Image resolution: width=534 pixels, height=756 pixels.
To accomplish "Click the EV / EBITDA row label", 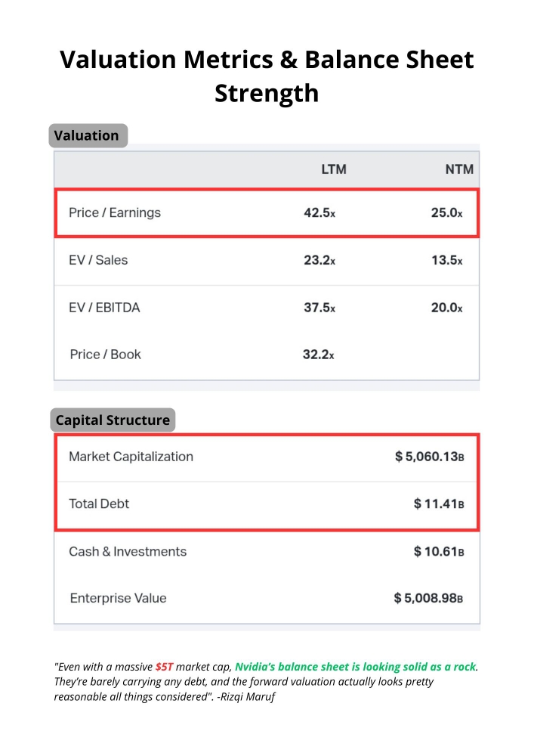I will coord(104,308).
